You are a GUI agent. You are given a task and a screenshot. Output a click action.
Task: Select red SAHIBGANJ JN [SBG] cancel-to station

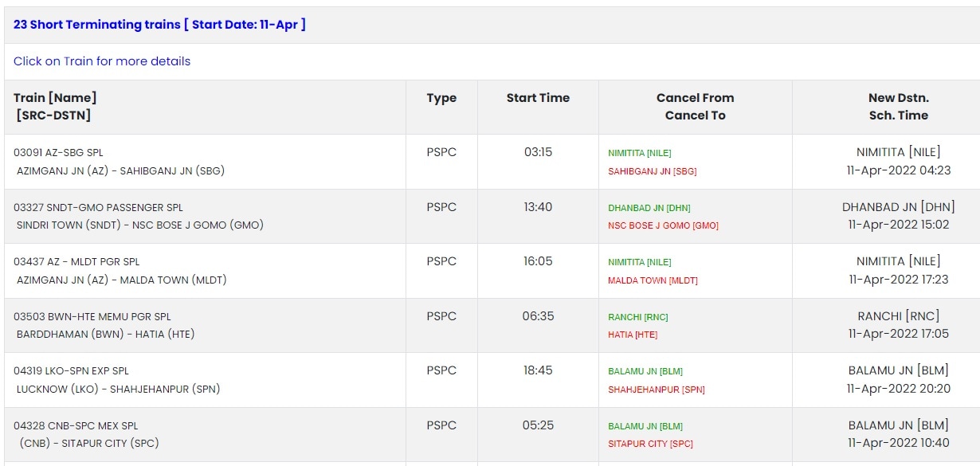(653, 171)
